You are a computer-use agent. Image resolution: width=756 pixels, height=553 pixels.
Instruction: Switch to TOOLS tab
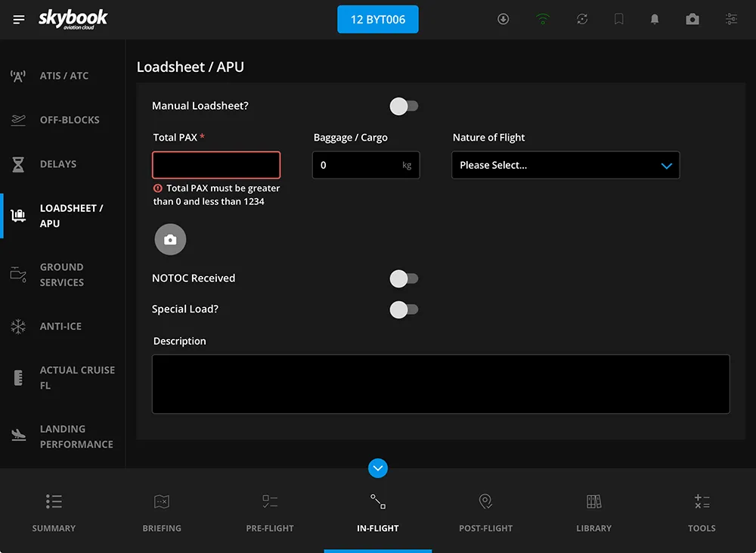[702, 511]
